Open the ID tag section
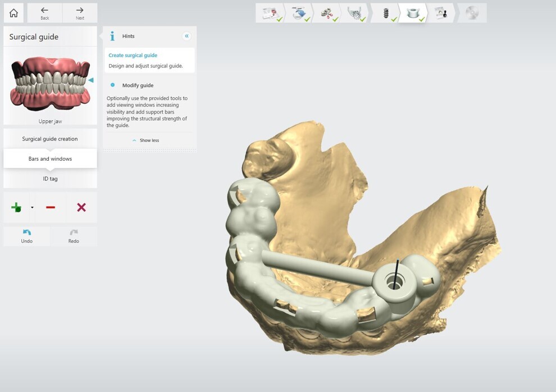Image resolution: width=556 pixels, height=392 pixels. pyautogui.click(x=50, y=178)
